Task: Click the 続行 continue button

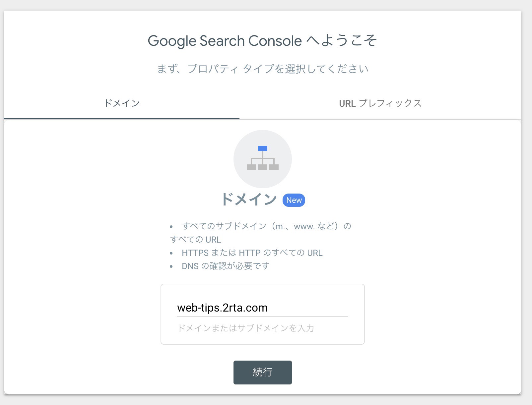Action: click(263, 373)
